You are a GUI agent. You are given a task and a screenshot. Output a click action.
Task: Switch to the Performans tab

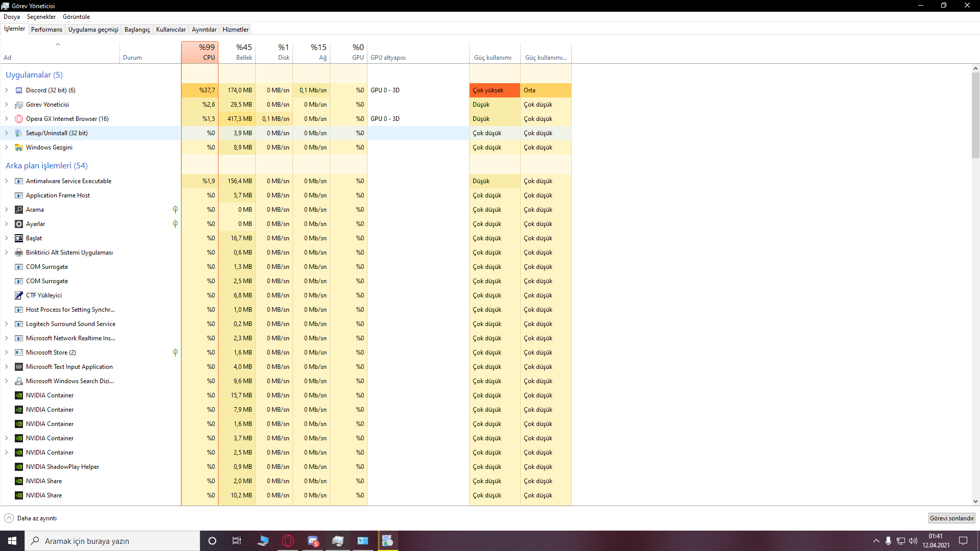point(46,30)
